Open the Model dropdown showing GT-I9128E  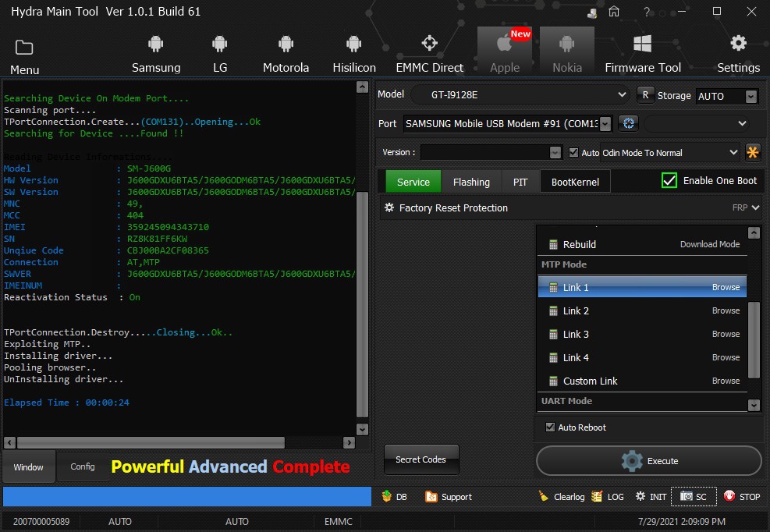click(520, 94)
